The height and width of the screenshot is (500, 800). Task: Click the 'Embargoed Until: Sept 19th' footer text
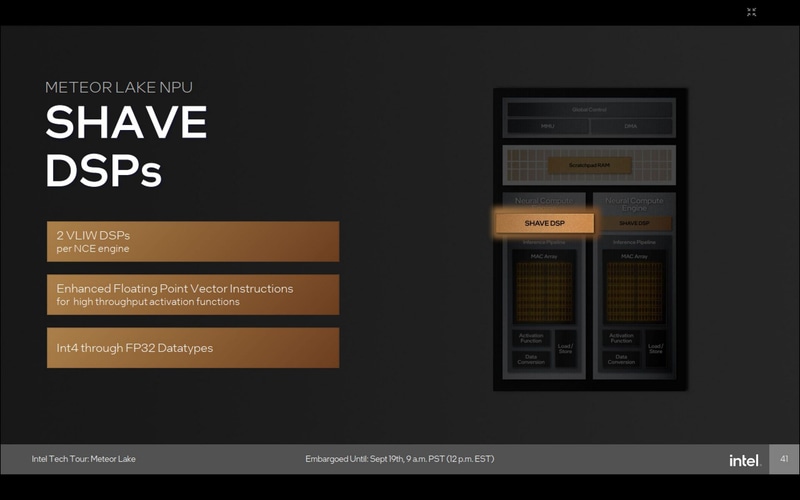click(399, 459)
